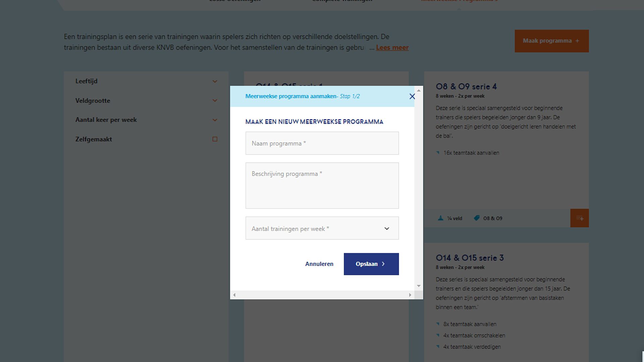Open the Aantal trainingen per week dropdown
This screenshot has height=362, width=644.
point(386,228)
